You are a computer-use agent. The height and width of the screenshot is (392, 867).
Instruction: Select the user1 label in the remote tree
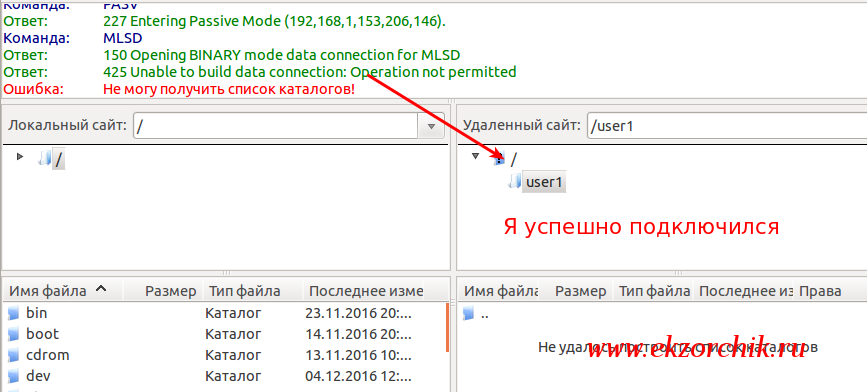pyautogui.click(x=545, y=182)
